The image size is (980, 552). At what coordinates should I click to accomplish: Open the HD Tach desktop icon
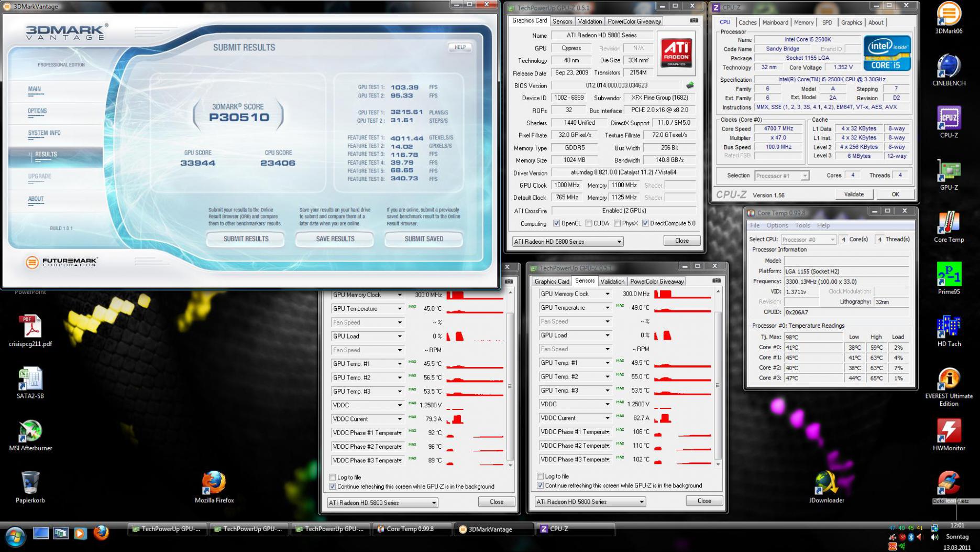[x=949, y=331]
